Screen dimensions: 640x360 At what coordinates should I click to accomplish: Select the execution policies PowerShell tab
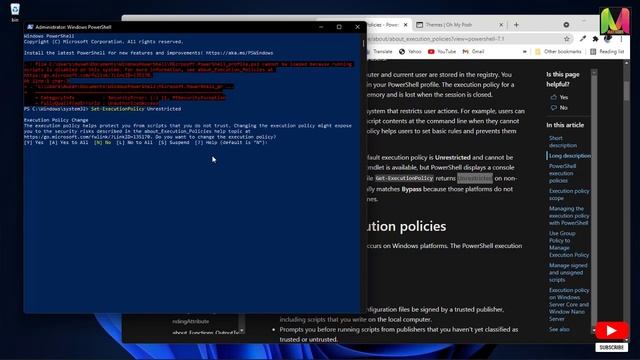(x=382, y=25)
